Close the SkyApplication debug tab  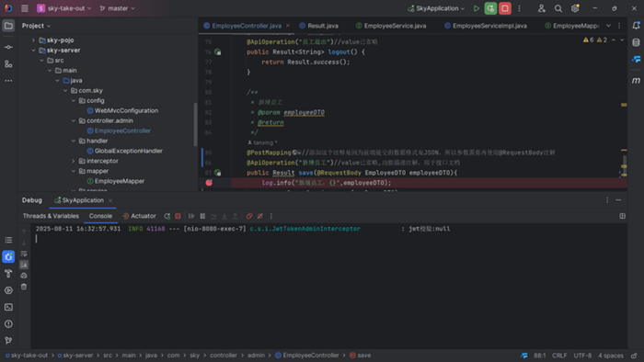pyautogui.click(x=110, y=200)
